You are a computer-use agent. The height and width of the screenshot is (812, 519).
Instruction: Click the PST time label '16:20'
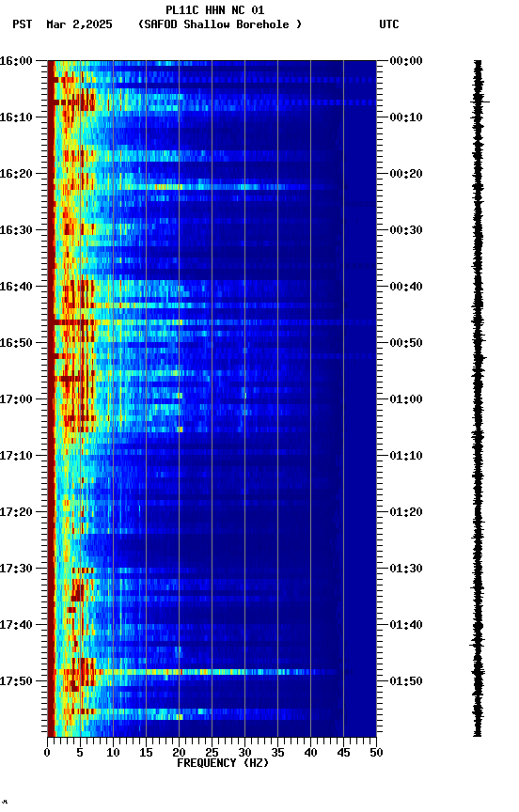click(16, 174)
